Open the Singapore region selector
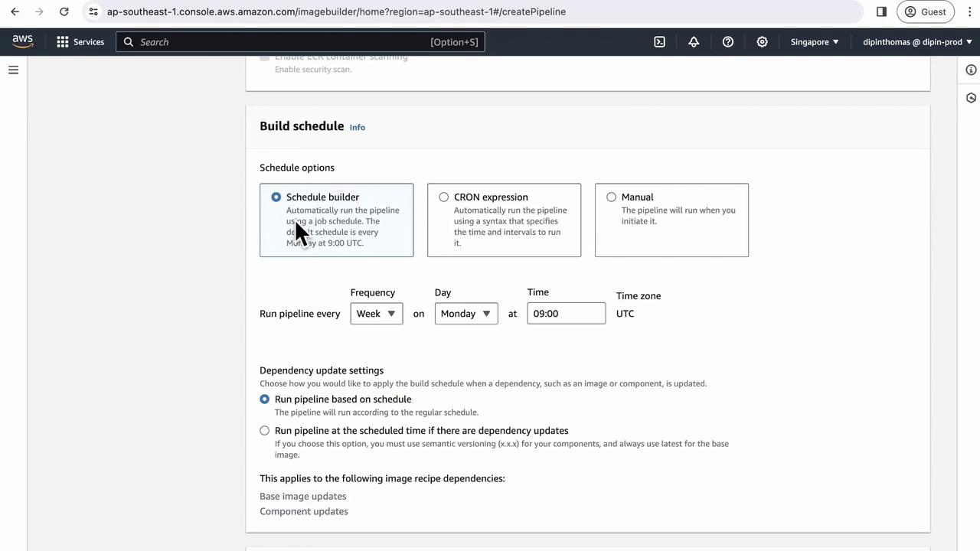The height and width of the screenshot is (551, 980). (815, 42)
